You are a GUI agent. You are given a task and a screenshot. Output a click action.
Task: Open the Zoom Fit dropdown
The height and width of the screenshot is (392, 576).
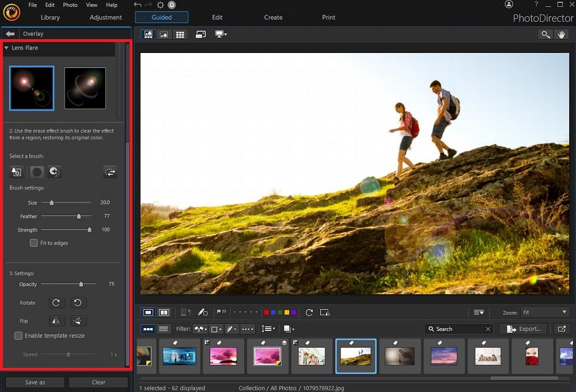544,312
